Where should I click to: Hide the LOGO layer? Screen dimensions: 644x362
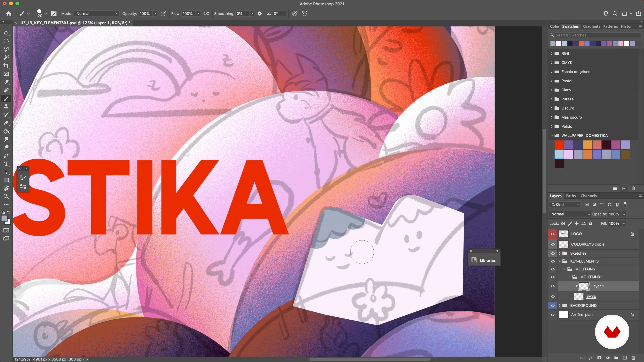(552, 234)
